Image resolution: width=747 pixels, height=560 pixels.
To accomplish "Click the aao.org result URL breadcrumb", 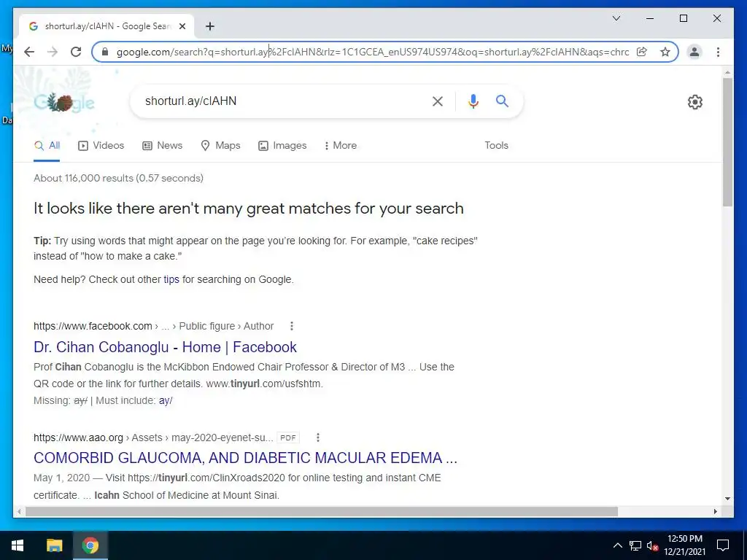I will 153,437.
